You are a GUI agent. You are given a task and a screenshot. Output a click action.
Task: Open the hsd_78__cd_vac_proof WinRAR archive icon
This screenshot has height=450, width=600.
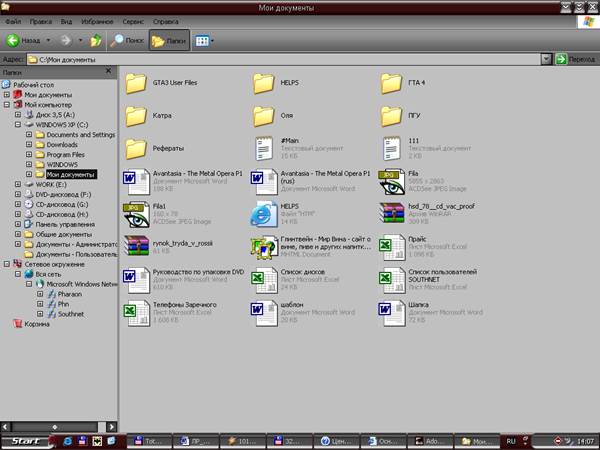[391, 212]
